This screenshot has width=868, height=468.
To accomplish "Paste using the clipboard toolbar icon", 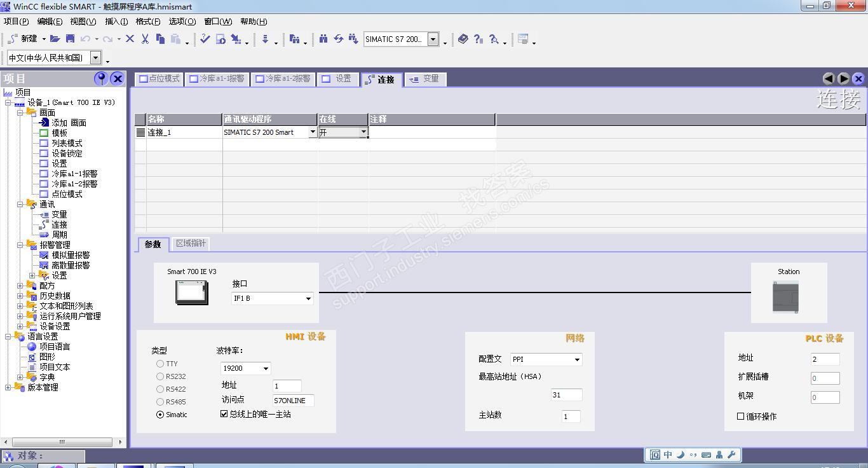I will click(x=175, y=39).
